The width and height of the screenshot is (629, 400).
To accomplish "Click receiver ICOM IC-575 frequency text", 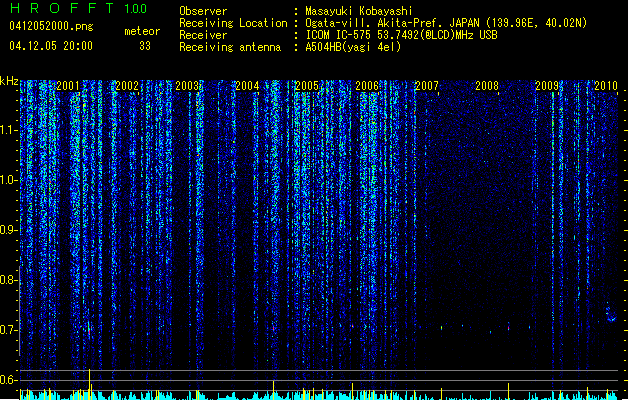I will (x=402, y=35).
